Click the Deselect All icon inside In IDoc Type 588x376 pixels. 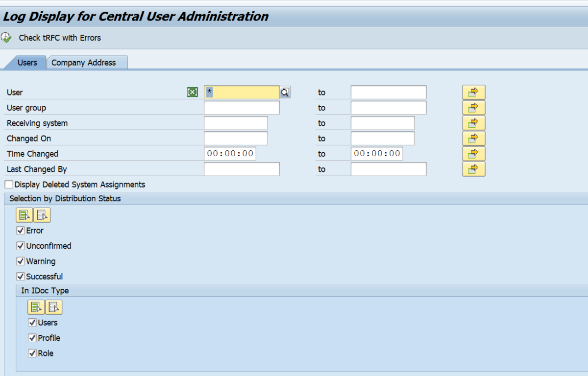(54, 307)
